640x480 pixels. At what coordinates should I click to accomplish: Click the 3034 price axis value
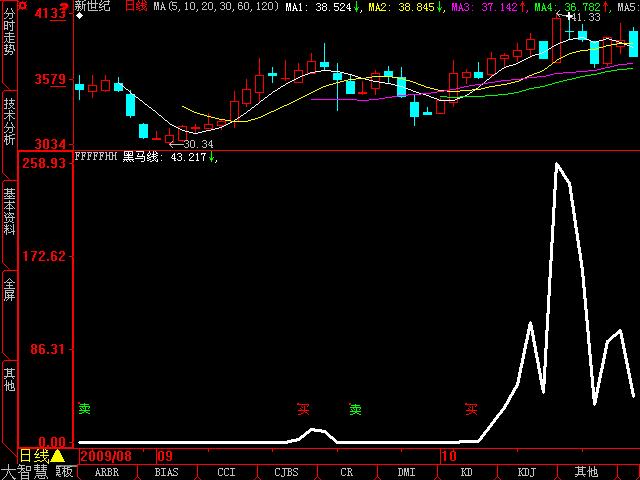[x=49, y=144]
